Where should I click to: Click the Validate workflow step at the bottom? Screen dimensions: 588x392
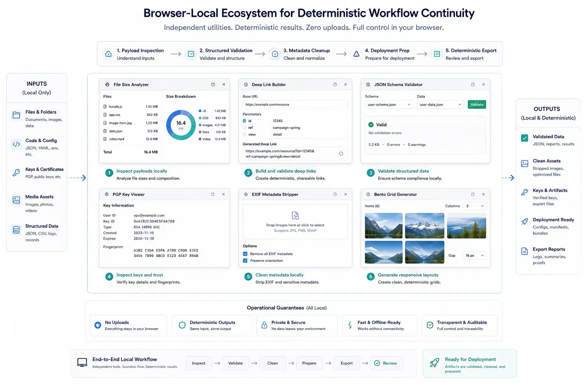(x=235, y=363)
